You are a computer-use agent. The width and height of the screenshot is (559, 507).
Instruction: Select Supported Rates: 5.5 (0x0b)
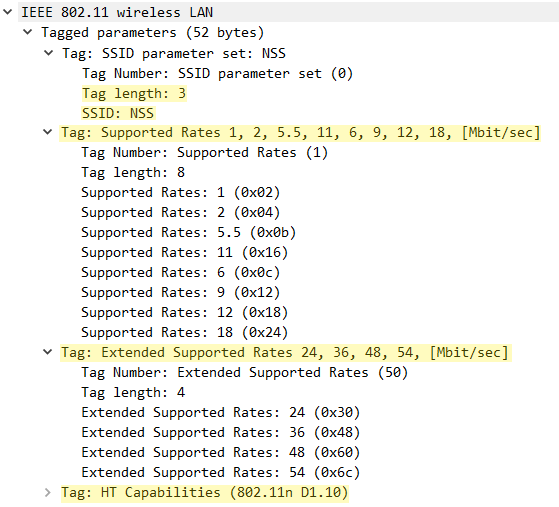[189, 232]
